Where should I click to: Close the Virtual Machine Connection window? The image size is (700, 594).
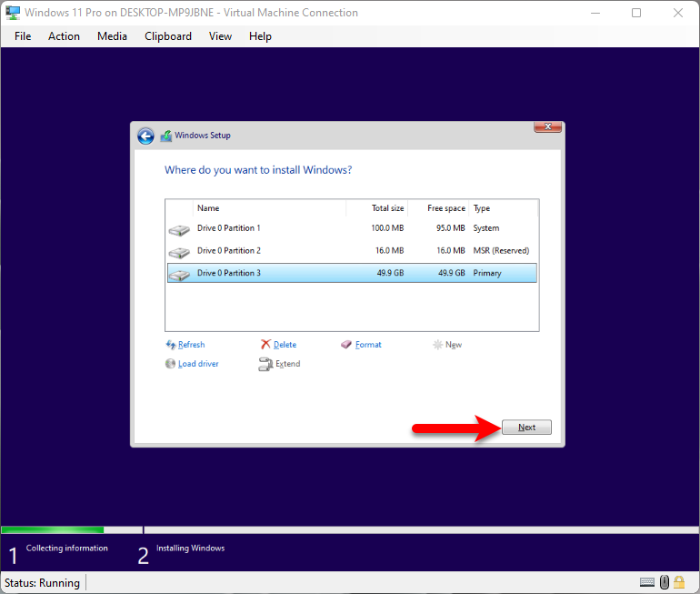[x=677, y=13]
